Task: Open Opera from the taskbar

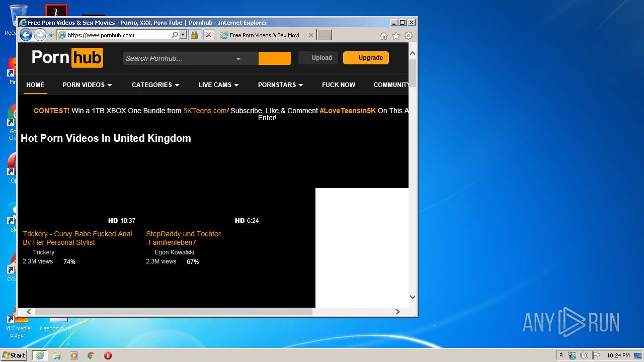Action: tap(108, 355)
